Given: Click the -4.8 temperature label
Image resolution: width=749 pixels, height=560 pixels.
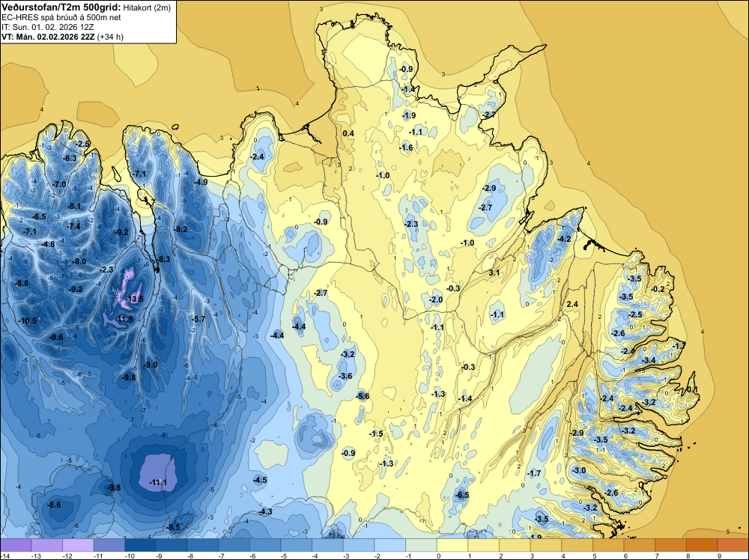Looking at the screenshot, I should pos(48,244).
